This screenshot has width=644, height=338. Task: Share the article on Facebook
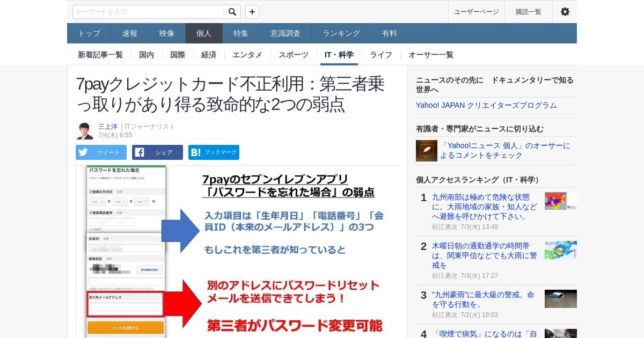(157, 152)
